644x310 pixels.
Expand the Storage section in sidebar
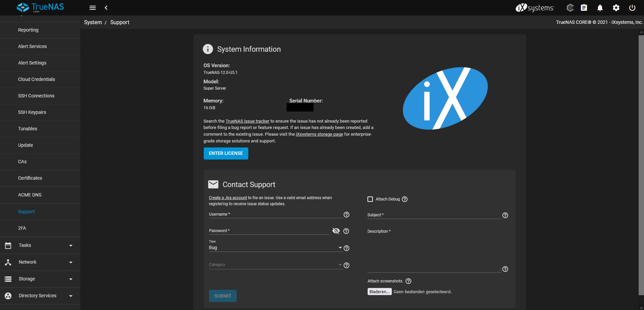(40, 279)
